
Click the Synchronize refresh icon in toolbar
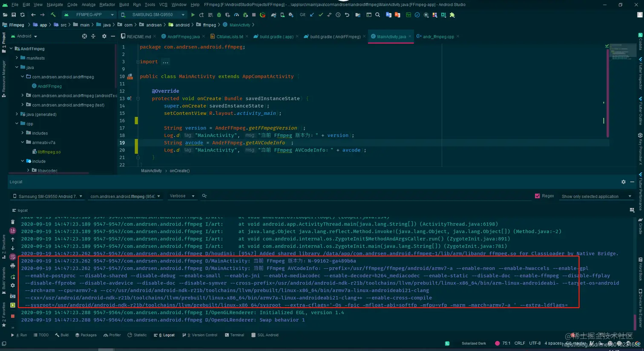(22, 15)
